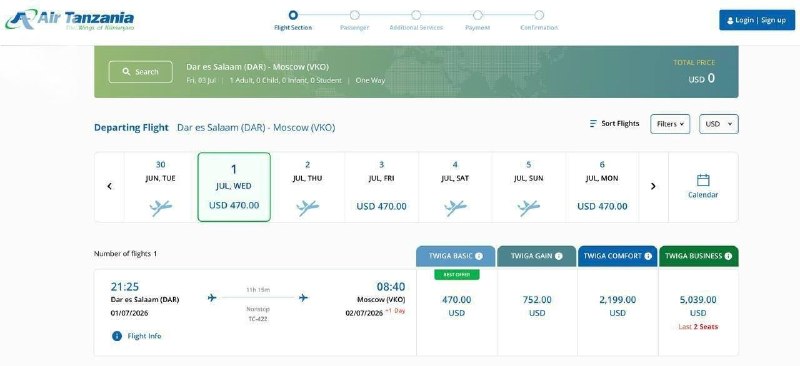The height and width of the screenshot is (366, 800).
Task: Click the 21:25 departure time
Action: [x=124, y=287]
